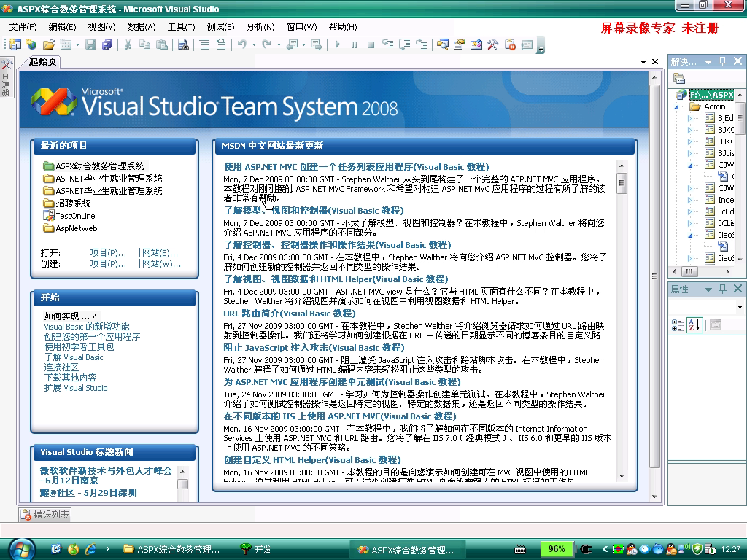Open recent project TestOnLine

click(x=75, y=216)
